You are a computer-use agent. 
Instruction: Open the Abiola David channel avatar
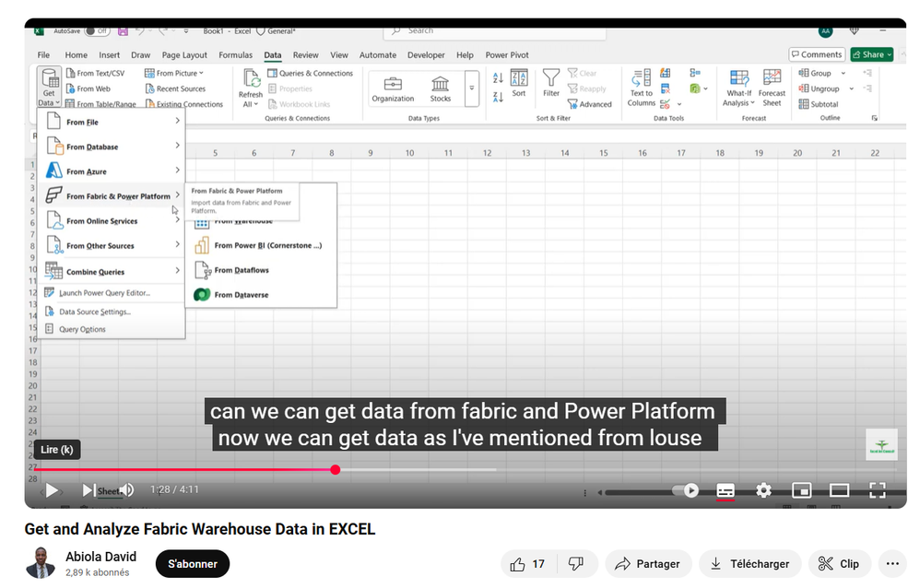41,563
